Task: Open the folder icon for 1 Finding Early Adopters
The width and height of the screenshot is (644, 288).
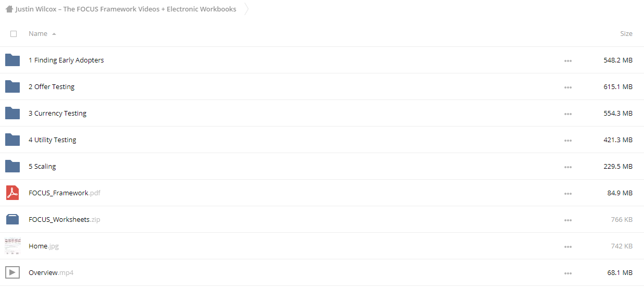Action: pos(12,60)
